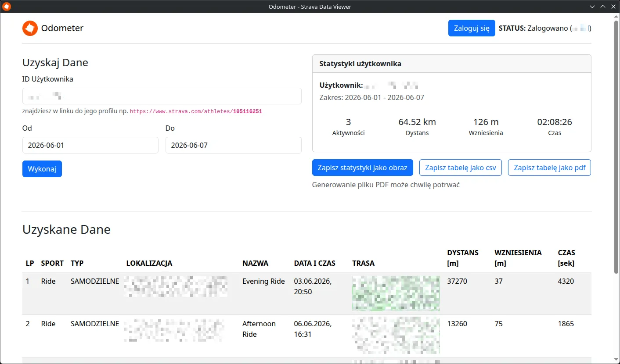Click the elevation value 75
The width and height of the screenshot is (620, 364).
(498, 324)
